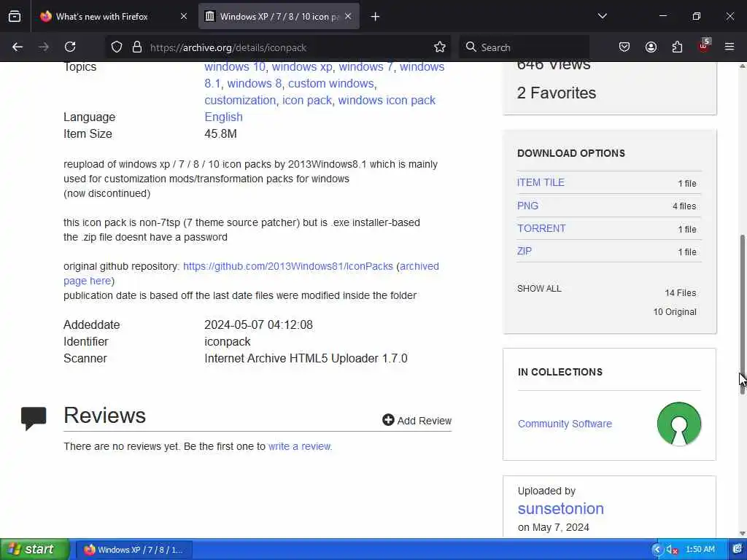Click the write a review link
Screen dimensions: 747x560
pos(300,447)
